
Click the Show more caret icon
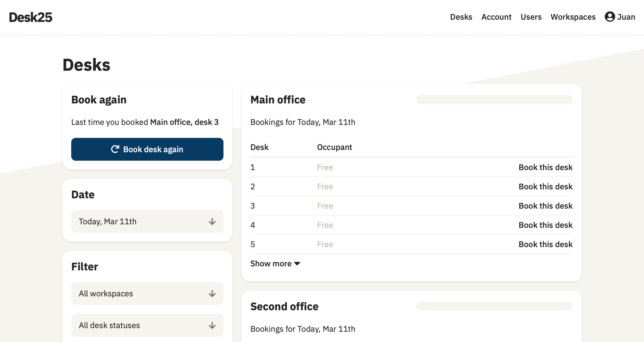[x=297, y=264]
